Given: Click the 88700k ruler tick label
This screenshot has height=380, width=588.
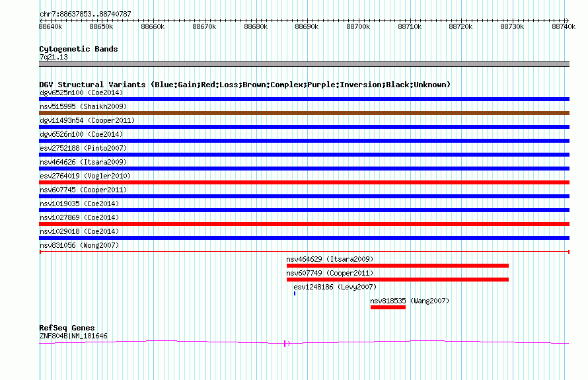Looking at the screenshot, I should pos(358,26).
